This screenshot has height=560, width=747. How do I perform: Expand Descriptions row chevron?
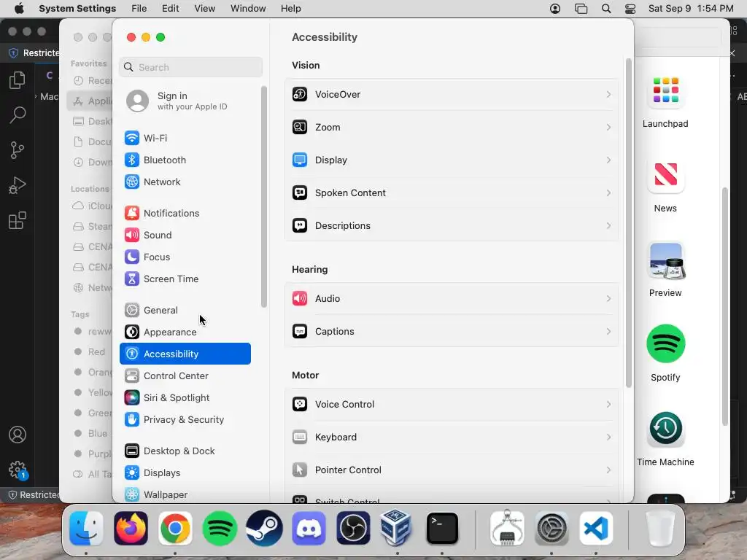click(x=608, y=226)
